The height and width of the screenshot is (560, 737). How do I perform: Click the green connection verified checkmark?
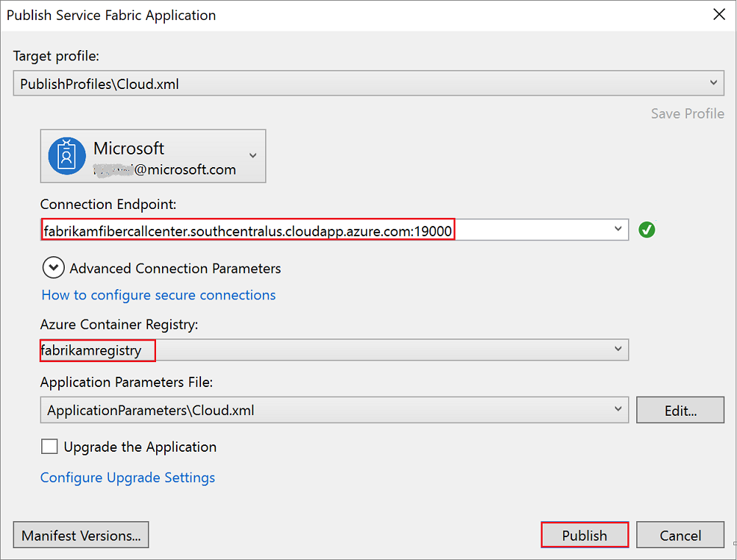[x=647, y=230]
